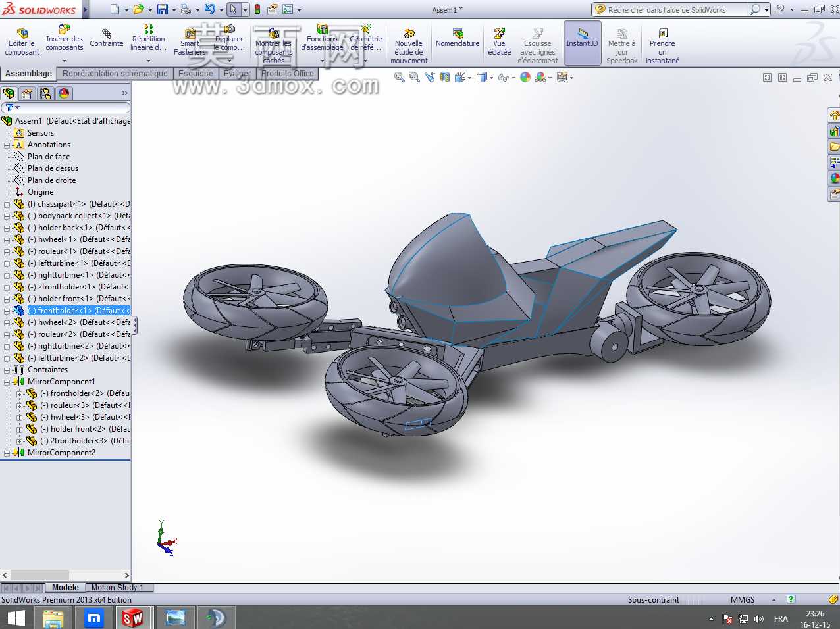Viewport: 840px width, 629px height.
Task: Click the Print icon
Action: 186,9
